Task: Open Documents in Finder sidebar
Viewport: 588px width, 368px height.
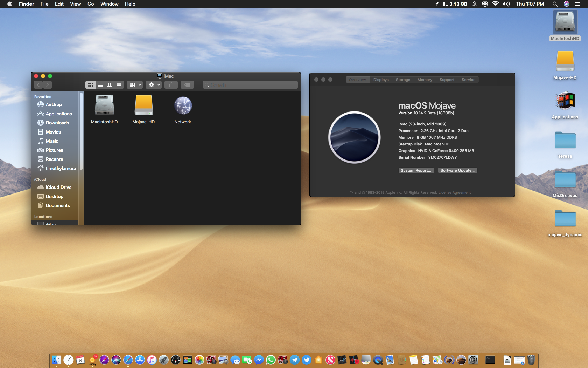Action: (x=54, y=205)
